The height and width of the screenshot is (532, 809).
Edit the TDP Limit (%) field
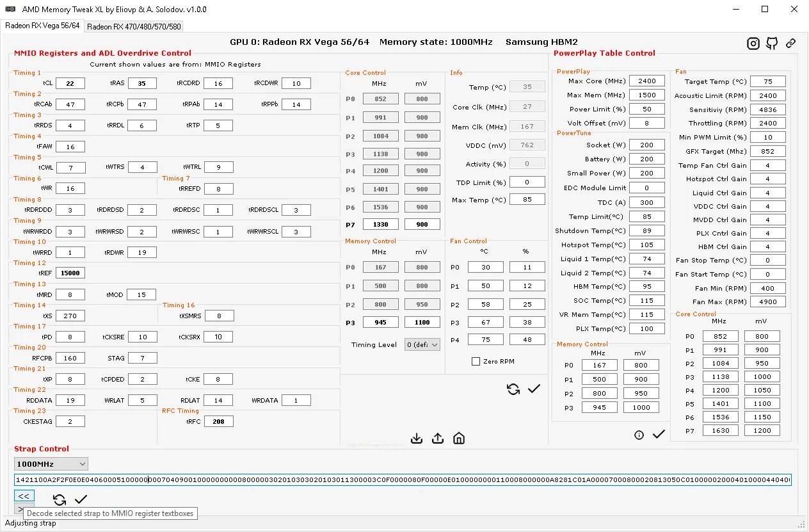click(527, 182)
